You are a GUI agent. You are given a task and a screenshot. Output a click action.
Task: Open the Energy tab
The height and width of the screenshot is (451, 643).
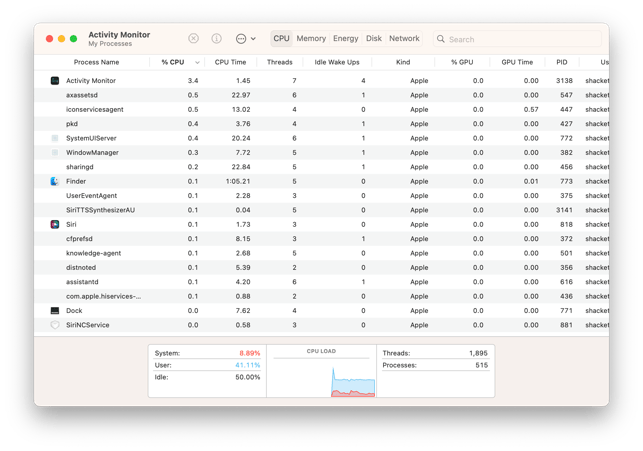coord(346,39)
